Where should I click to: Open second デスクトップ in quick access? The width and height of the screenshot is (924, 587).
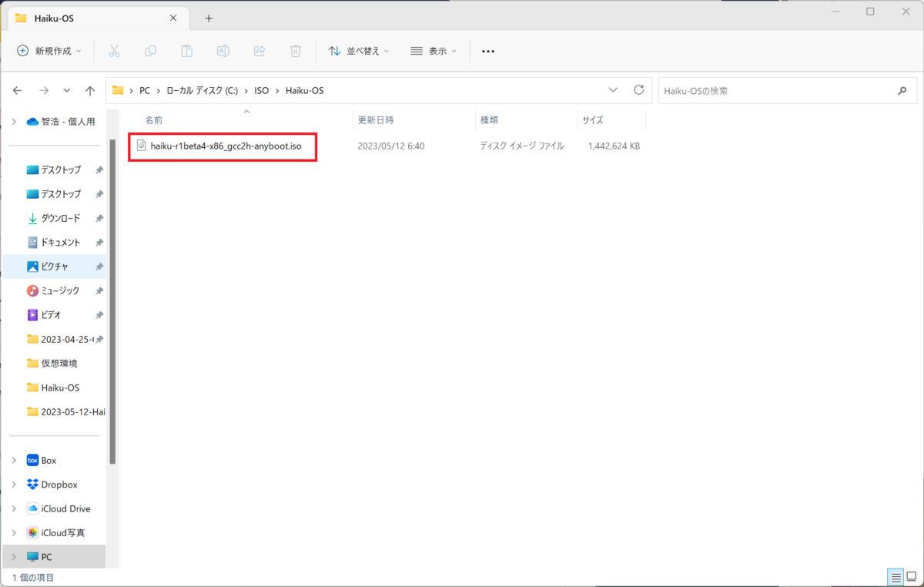(61, 194)
